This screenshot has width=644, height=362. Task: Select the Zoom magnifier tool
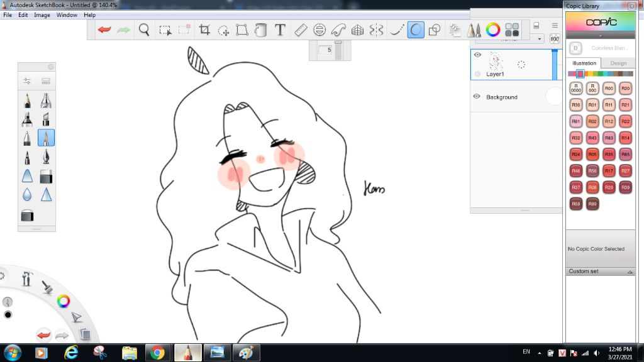[144, 30]
